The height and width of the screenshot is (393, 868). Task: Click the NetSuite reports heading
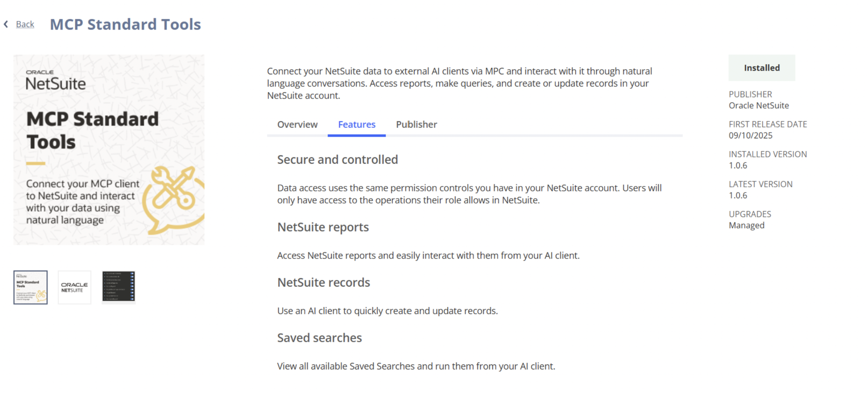click(323, 227)
